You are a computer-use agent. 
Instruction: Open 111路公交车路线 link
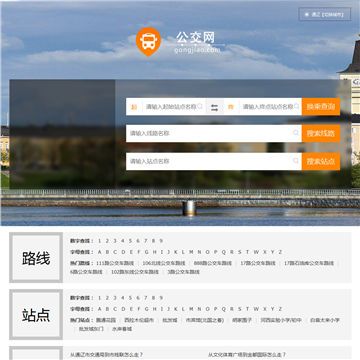point(115,263)
